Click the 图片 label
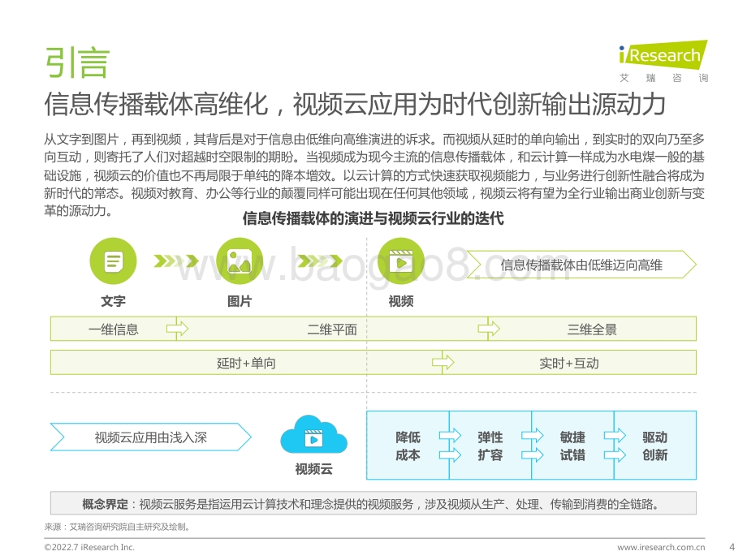This screenshot has height=560, width=747. pos(240,301)
